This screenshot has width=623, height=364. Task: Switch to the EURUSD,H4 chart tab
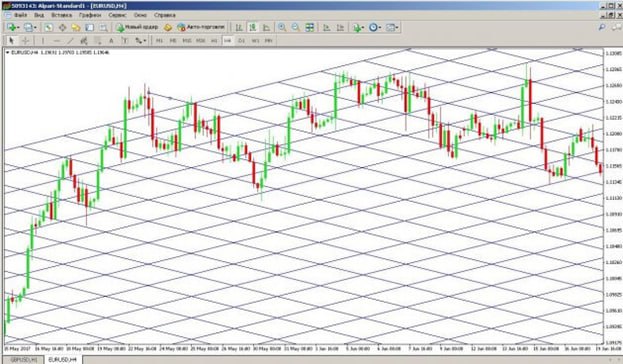click(62, 360)
